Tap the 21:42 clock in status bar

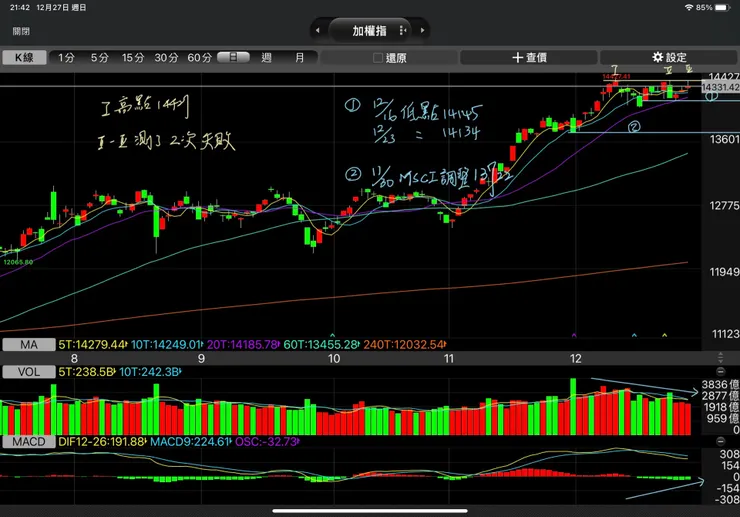pos(20,8)
